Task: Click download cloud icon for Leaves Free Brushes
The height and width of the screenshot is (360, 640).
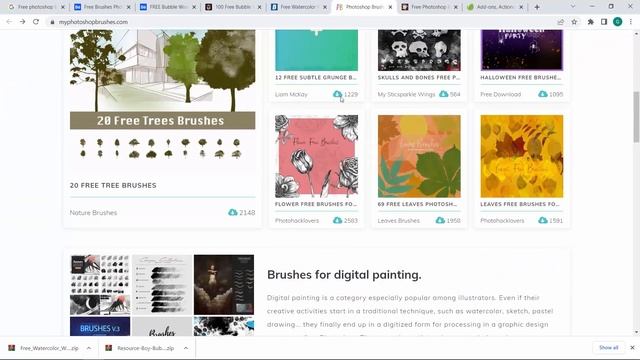Action: click(542, 220)
